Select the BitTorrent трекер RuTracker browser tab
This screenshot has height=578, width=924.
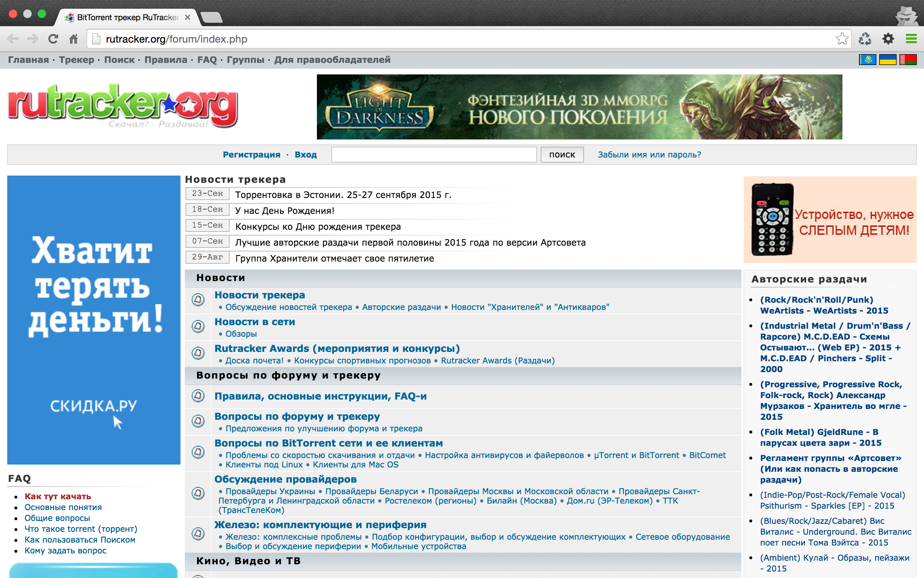click(x=128, y=18)
